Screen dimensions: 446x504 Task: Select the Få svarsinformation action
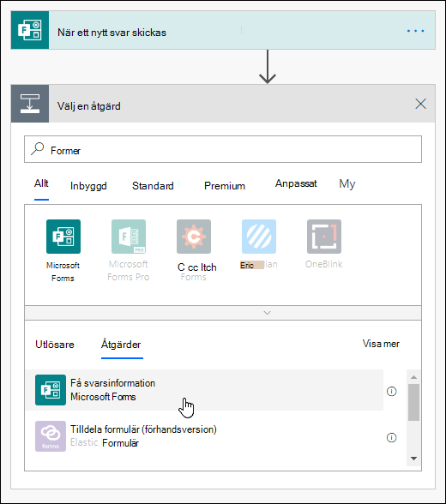point(204,390)
